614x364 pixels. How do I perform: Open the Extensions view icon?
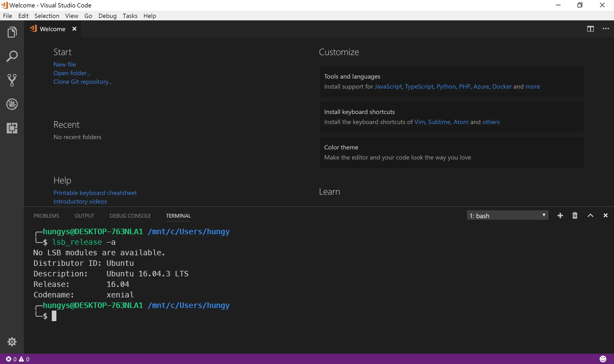point(12,128)
